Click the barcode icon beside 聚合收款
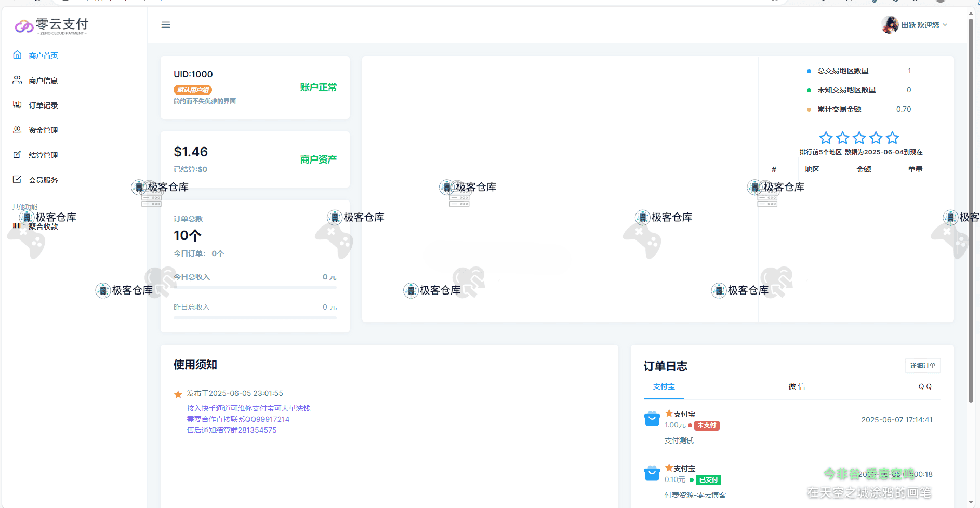The image size is (980, 508). point(17,226)
